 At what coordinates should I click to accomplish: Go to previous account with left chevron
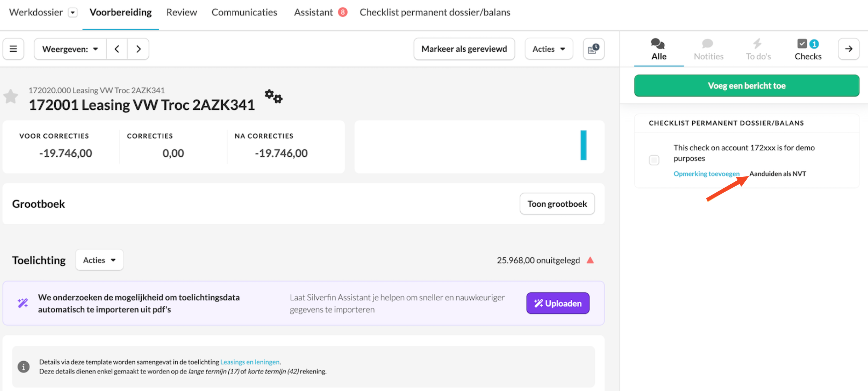coord(117,49)
